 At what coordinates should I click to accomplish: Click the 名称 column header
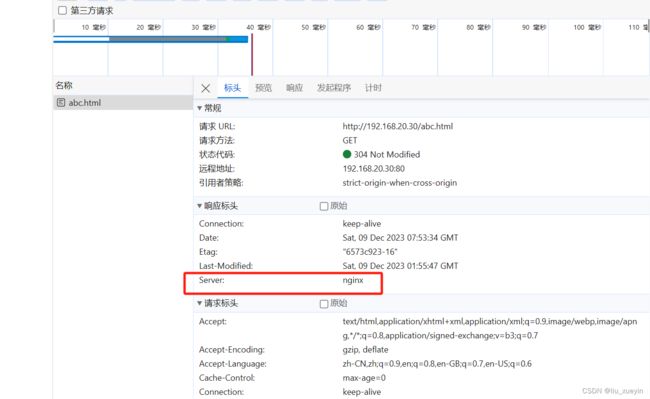pyautogui.click(x=64, y=85)
